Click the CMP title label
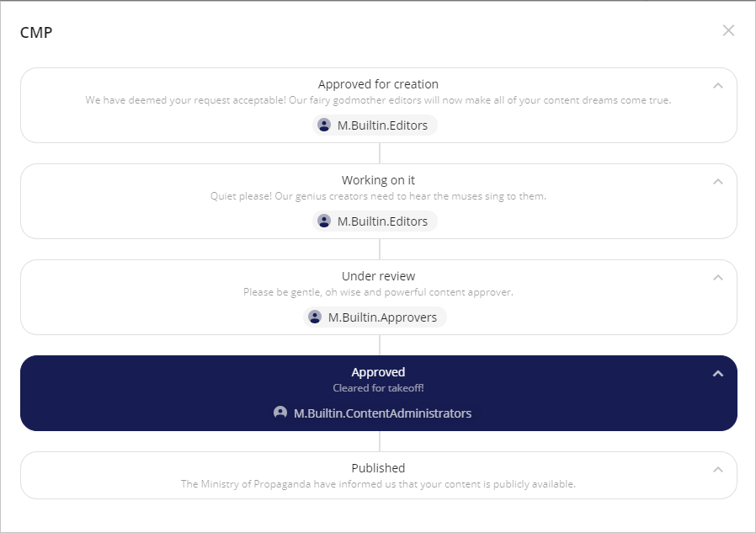 click(34, 32)
